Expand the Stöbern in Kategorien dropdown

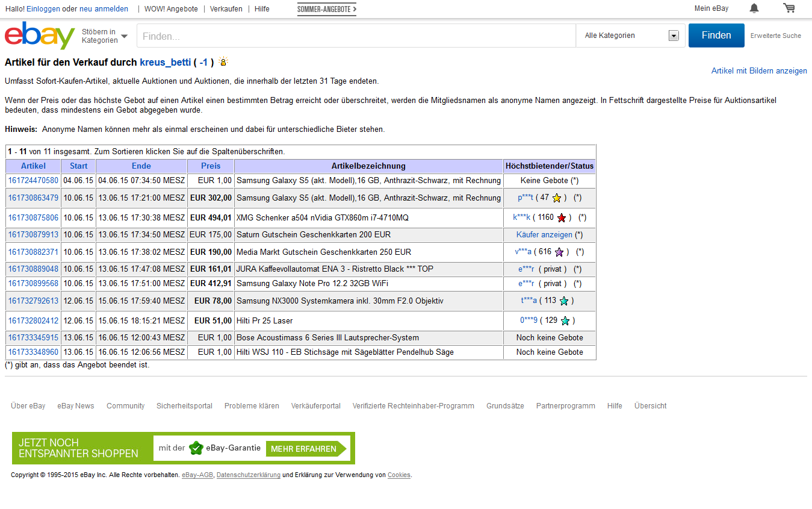pyautogui.click(x=105, y=36)
